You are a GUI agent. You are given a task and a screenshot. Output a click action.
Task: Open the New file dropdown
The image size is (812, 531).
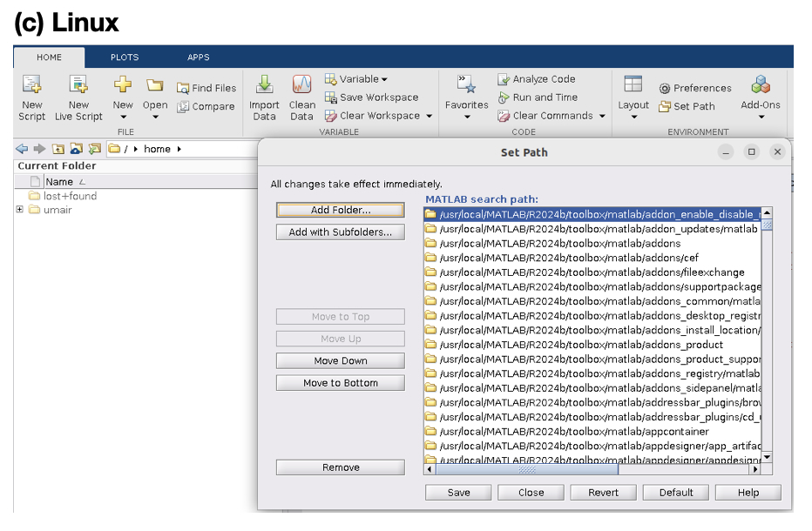coord(123,97)
